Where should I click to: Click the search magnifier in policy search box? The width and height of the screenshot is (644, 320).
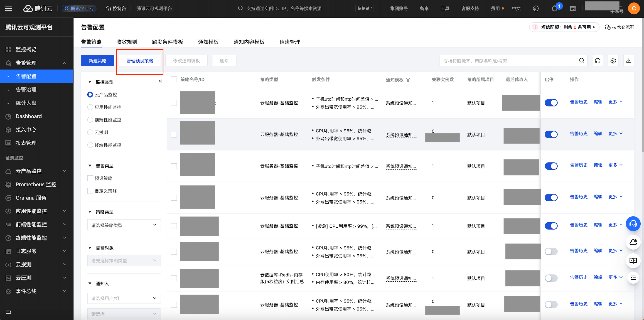[582, 61]
